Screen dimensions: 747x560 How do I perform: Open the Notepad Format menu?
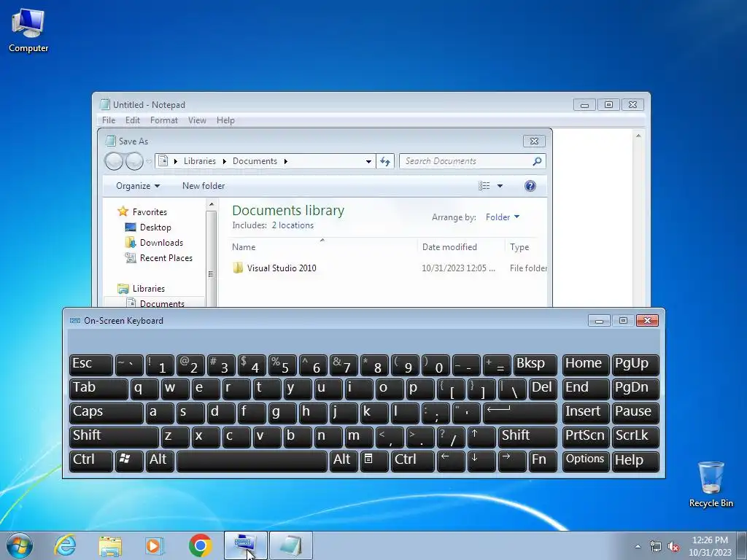164,120
